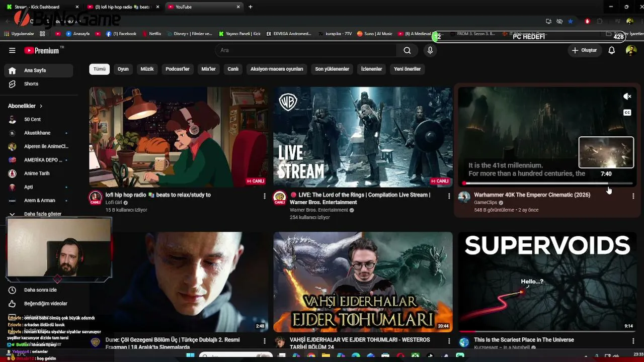Select the Yeni öneriler filter chip
644x362 pixels.
pos(408,69)
